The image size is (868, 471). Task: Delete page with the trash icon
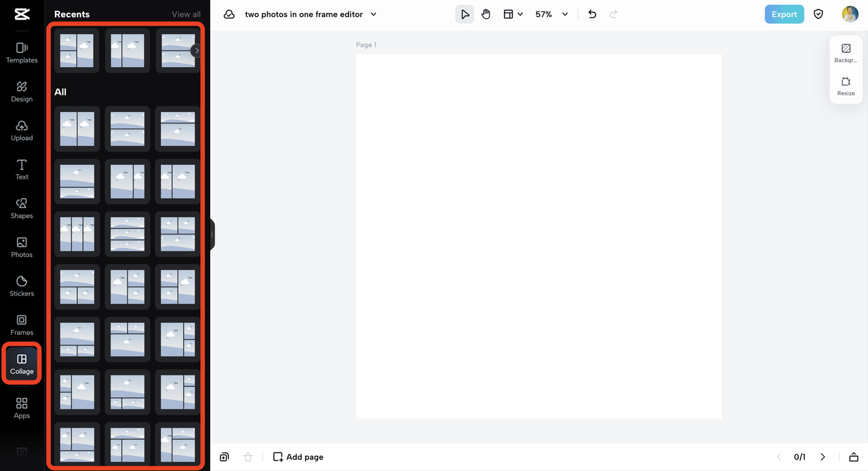click(248, 457)
